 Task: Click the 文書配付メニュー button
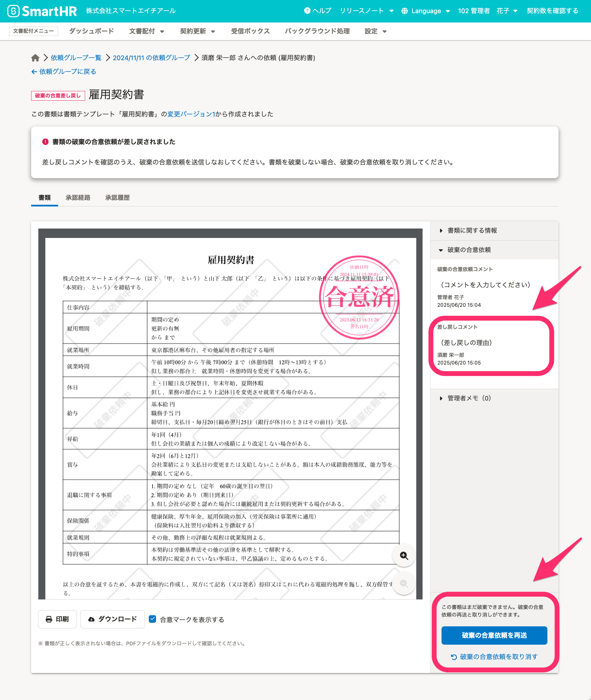(x=34, y=31)
